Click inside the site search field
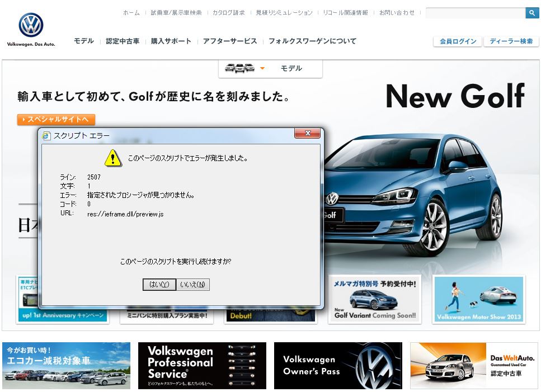The image size is (541, 392). pyautogui.click(x=476, y=13)
